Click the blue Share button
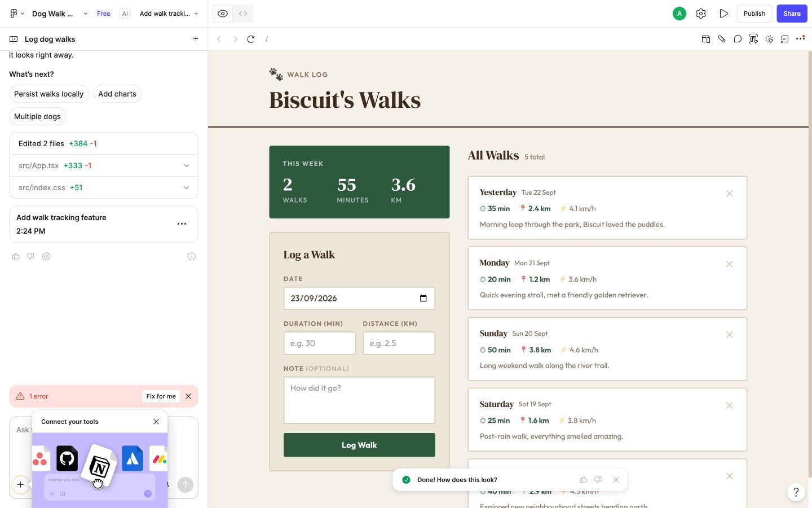Screen dimensions: 812x508 tap(792, 14)
